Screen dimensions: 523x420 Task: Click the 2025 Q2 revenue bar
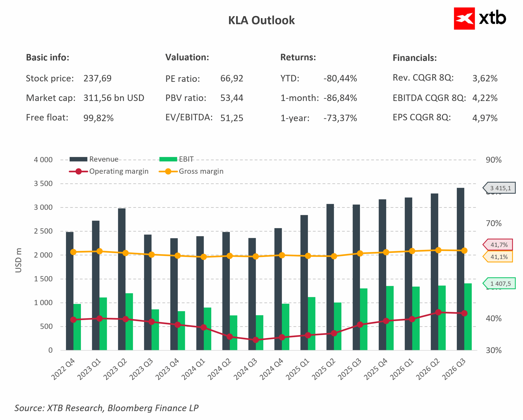coord(330,277)
